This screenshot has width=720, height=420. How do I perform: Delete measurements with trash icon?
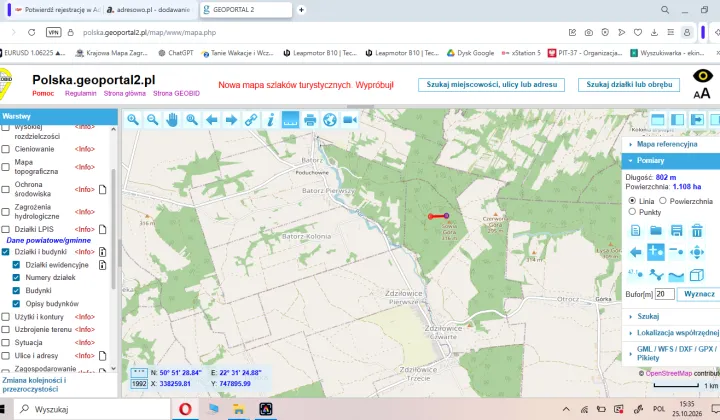pyautogui.click(x=697, y=230)
